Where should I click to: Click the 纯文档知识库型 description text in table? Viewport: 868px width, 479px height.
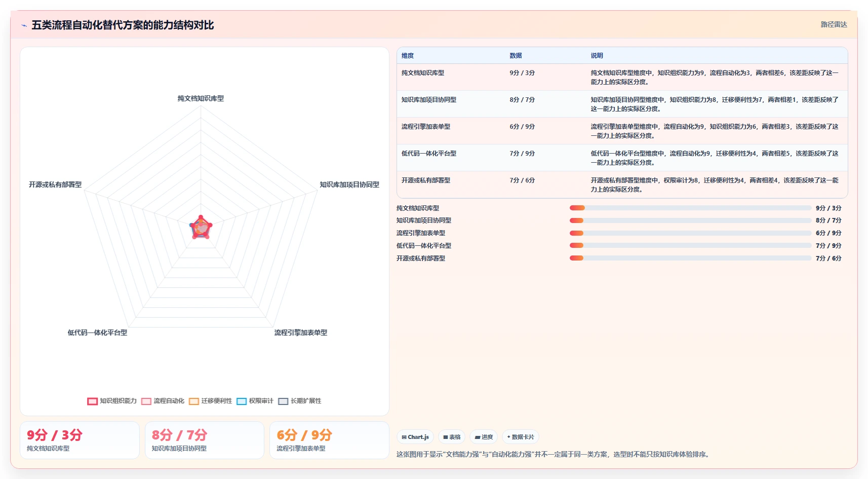tap(715, 78)
